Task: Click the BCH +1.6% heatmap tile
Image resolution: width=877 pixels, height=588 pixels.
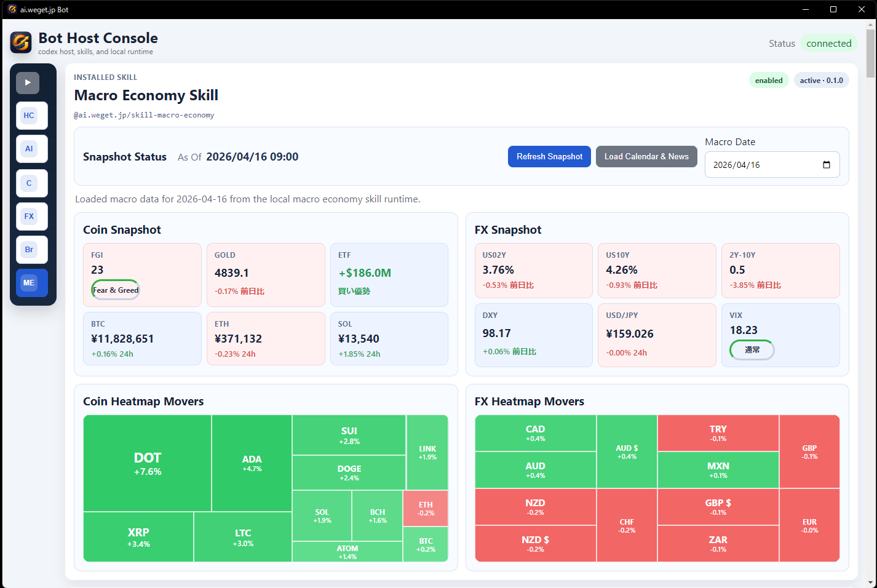Action: 378,516
